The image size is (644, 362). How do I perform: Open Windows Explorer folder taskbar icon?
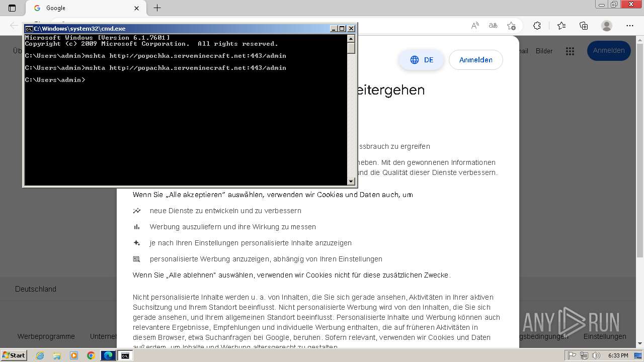point(57,355)
